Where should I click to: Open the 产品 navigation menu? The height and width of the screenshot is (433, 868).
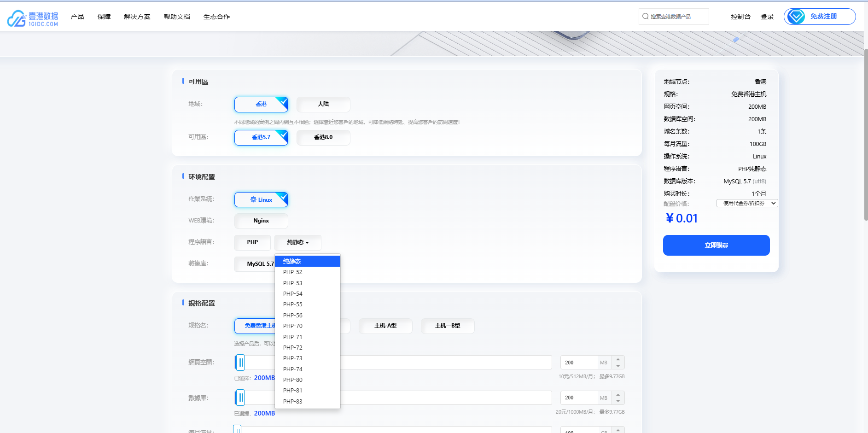coord(77,17)
